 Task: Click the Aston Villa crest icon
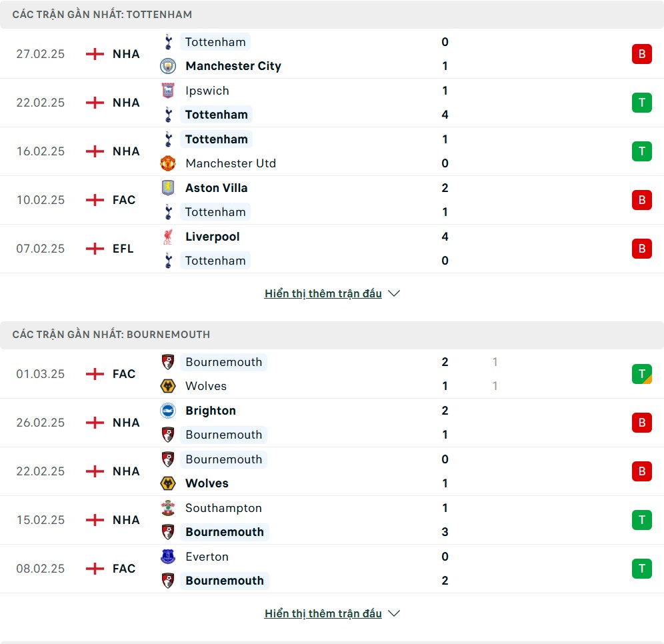point(168,188)
